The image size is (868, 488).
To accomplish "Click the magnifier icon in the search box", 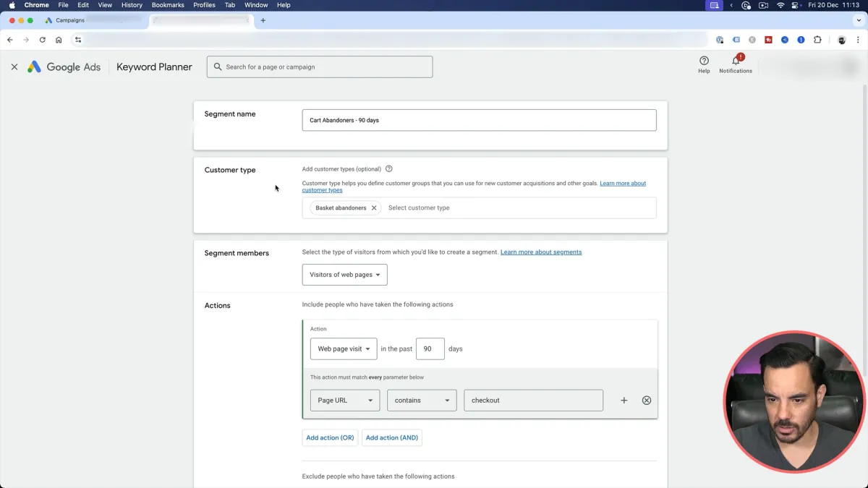I will tap(218, 67).
